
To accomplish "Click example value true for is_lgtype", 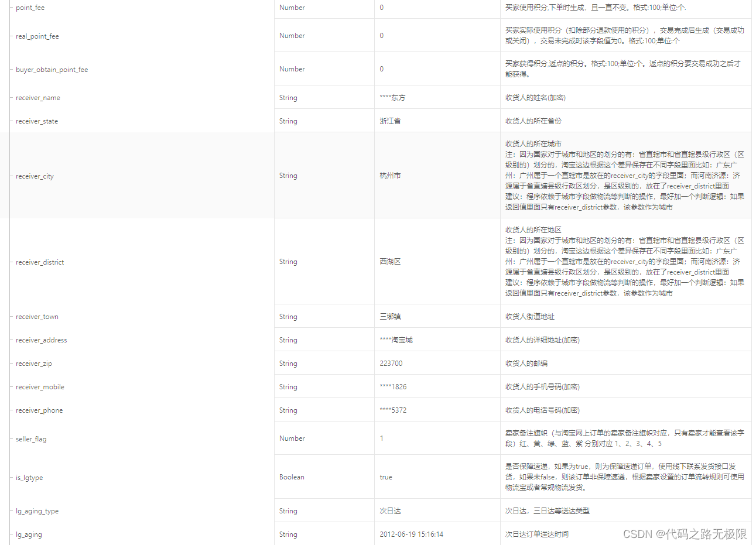I will point(386,477).
